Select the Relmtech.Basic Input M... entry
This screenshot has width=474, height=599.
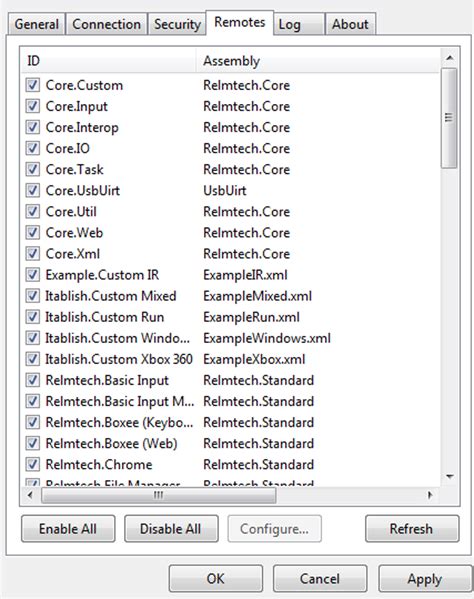coord(120,401)
